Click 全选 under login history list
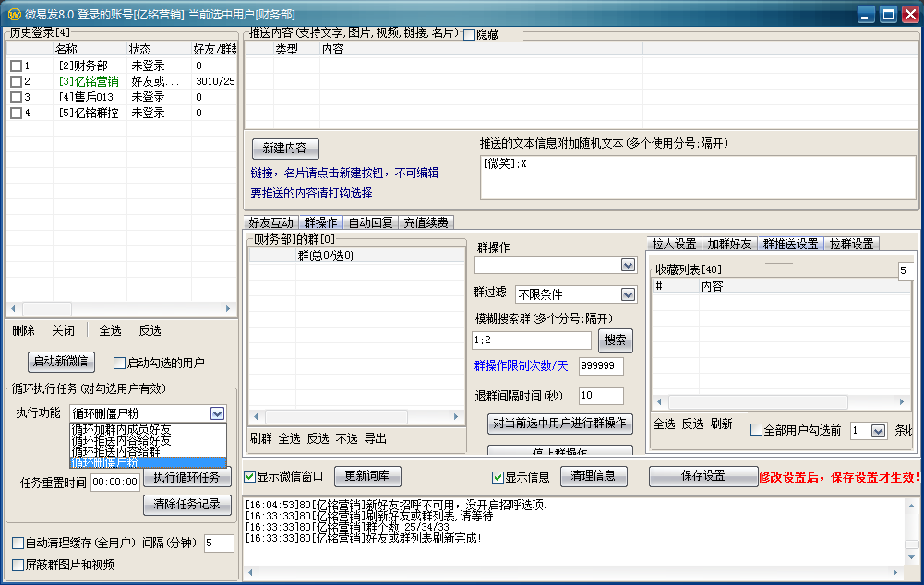Screen dimensions: 924x585 [110, 331]
